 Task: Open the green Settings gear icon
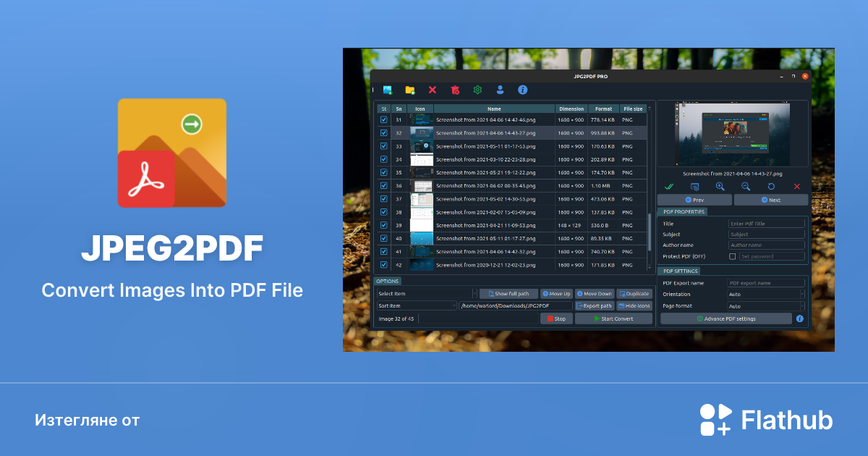pos(477,90)
